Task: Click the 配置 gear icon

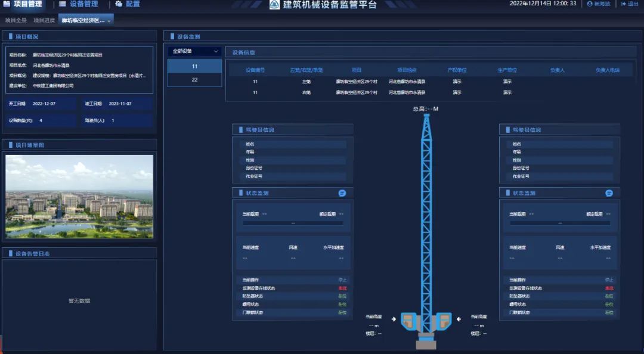Action: [119, 4]
